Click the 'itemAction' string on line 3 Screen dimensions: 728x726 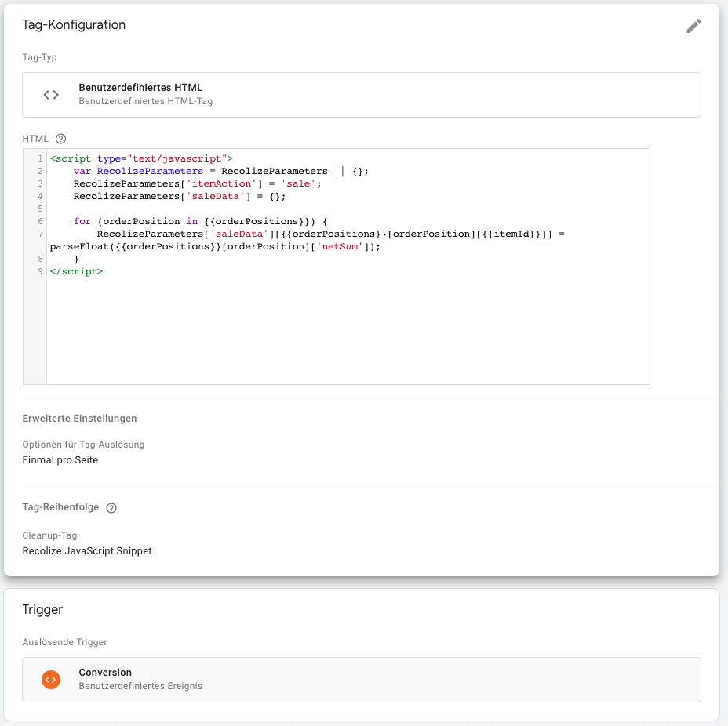click(x=221, y=183)
